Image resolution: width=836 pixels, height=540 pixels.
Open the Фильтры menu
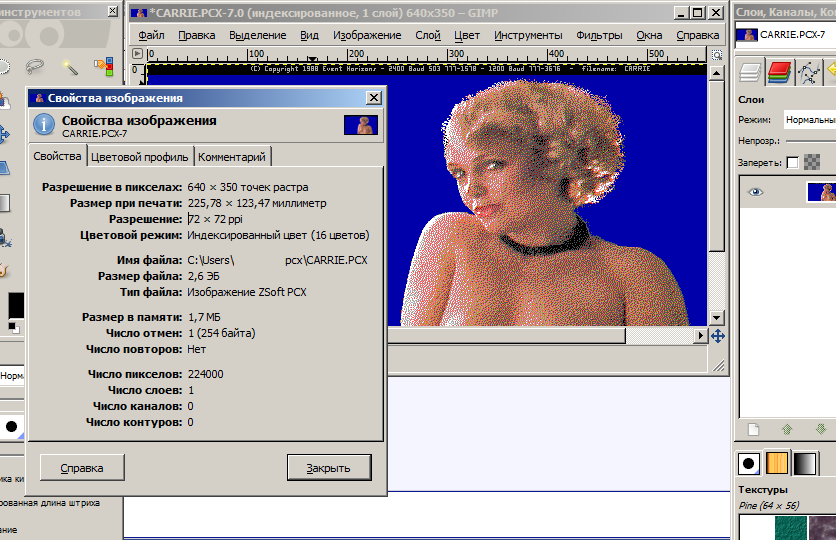[x=599, y=35]
